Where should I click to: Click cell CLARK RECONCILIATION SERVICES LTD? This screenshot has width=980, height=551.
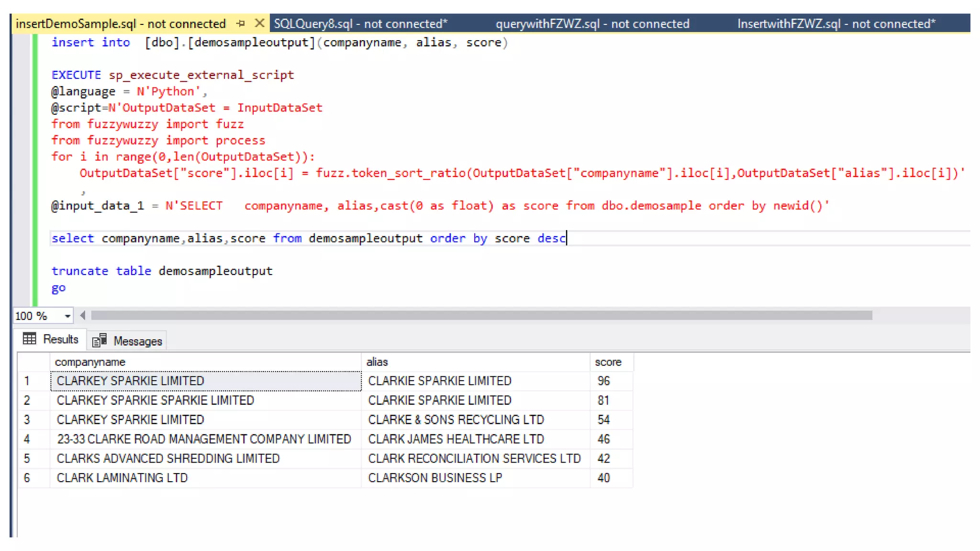tap(476, 459)
